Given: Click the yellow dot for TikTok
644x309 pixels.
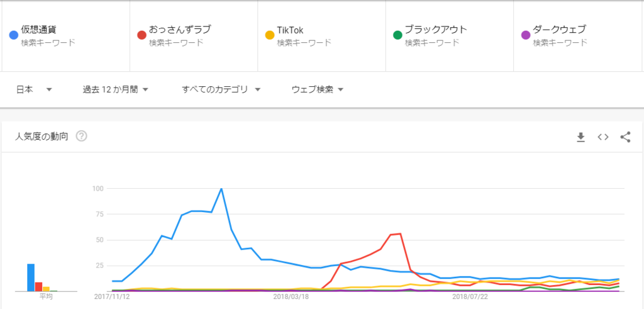Looking at the screenshot, I should tap(269, 35).
